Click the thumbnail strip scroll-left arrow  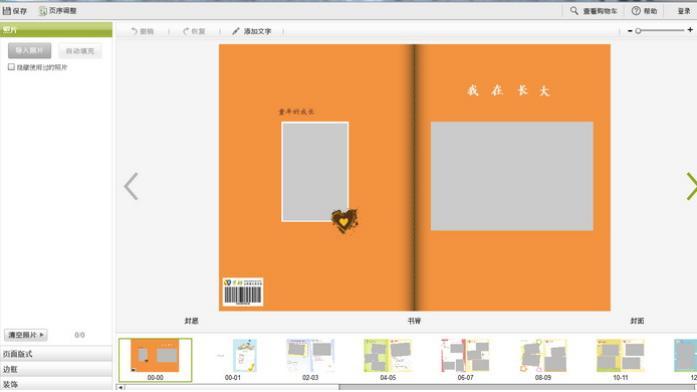[x=120, y=388]
